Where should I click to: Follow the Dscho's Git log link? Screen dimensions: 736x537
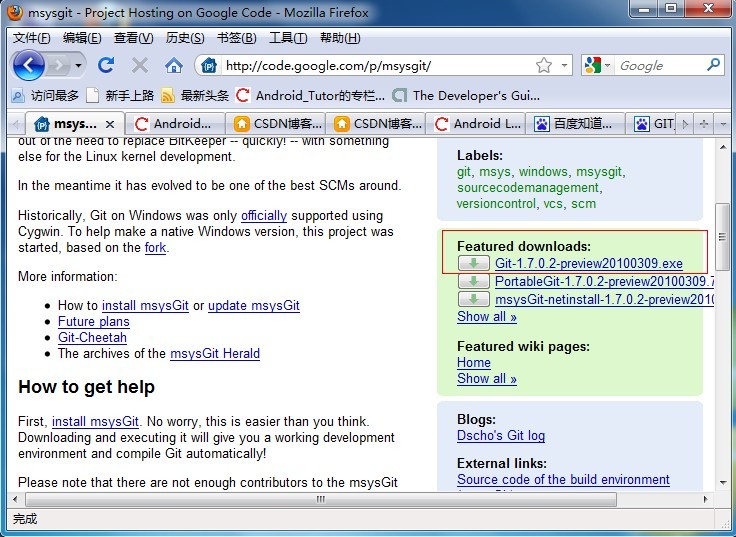click(501, 436)
